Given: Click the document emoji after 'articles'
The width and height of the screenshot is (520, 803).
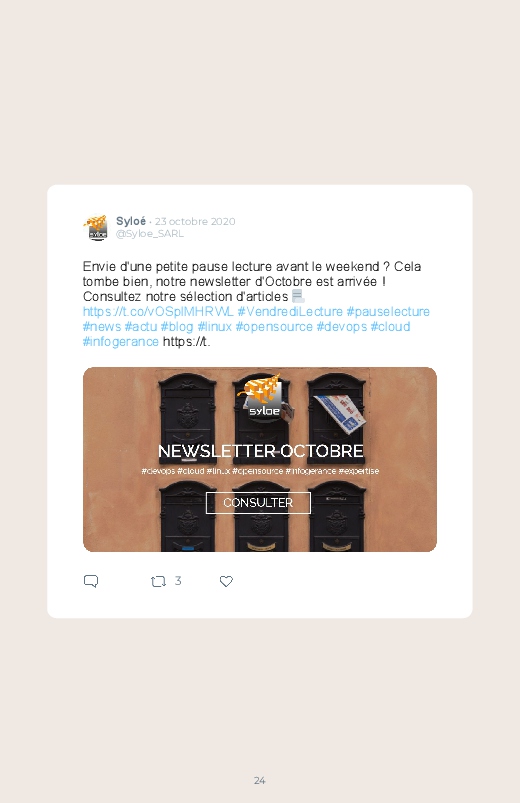Looking at the screenshot, I should (x=298, y=296).
